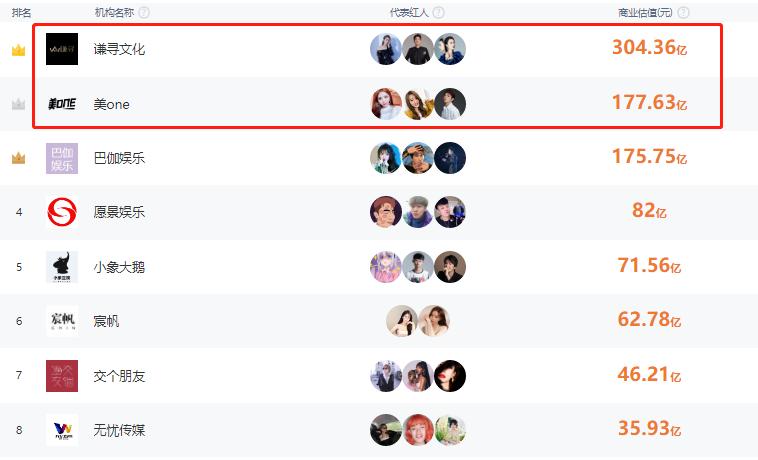Viewport: 758px width, 460px height.
Task: Click the 排名 column header
Action: [21, 13]
